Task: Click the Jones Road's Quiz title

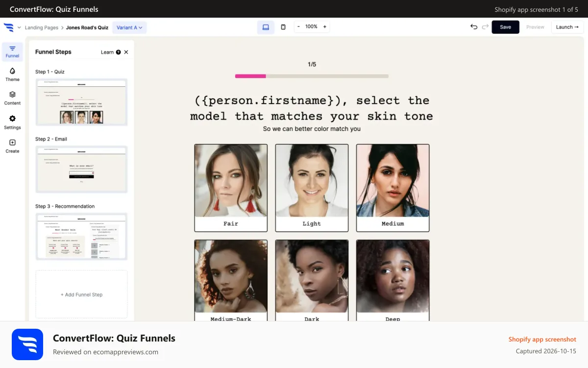Action: pos(87,27)
